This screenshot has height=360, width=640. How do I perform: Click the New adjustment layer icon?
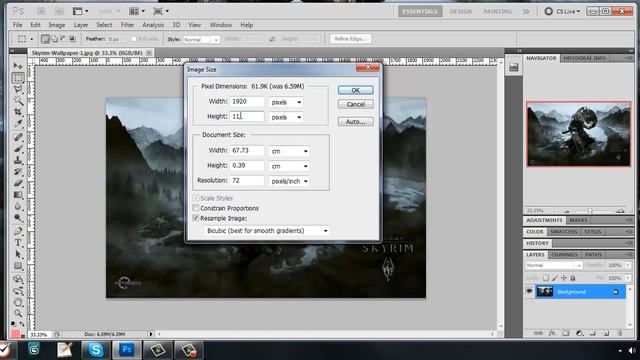tap(579, 333)
